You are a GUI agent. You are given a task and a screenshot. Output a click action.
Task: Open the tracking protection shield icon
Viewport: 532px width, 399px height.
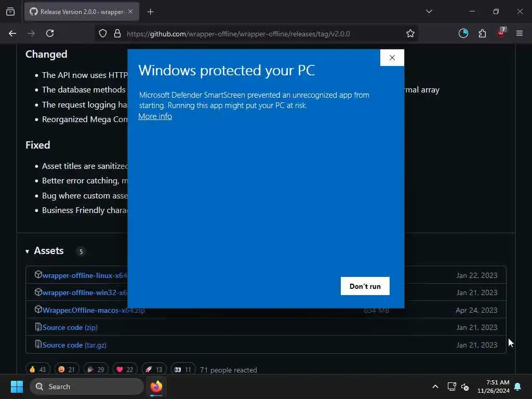point(103,33)
